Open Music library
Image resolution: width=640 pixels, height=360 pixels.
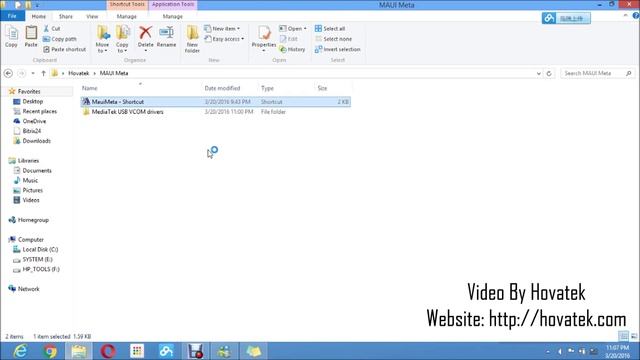pyautogui.click(x=30, y=180)
